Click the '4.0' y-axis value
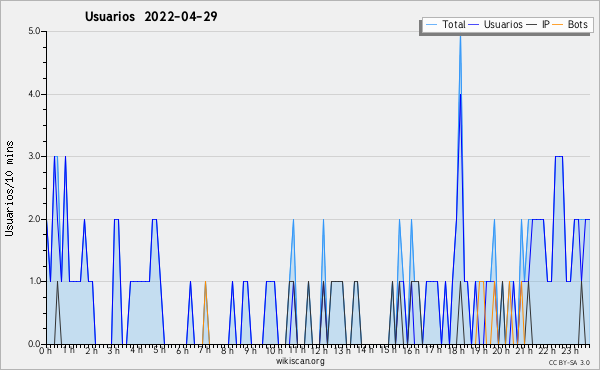 (34, 94)
